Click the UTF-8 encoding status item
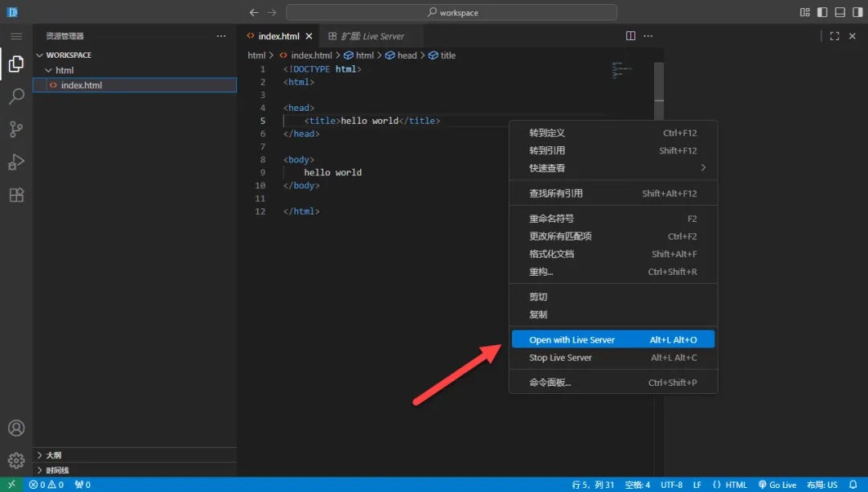Viewport: 868px width, 492px height. pyautogui.click(x=671, y=485)
